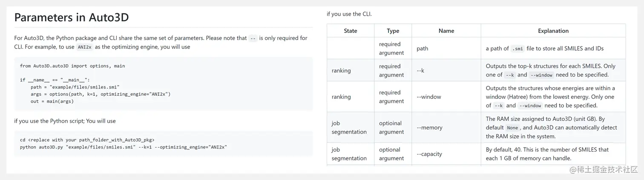Click the inline "--" code label in the paragraph
The height and width of the screenshot is (180, 644).
point(253,38)
